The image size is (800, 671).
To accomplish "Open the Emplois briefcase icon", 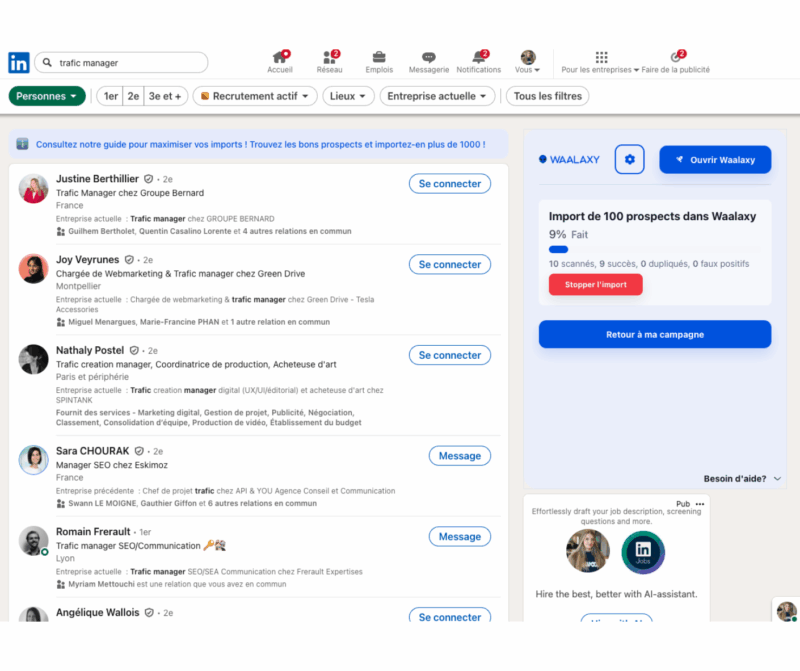I will [x=379, y=57].
